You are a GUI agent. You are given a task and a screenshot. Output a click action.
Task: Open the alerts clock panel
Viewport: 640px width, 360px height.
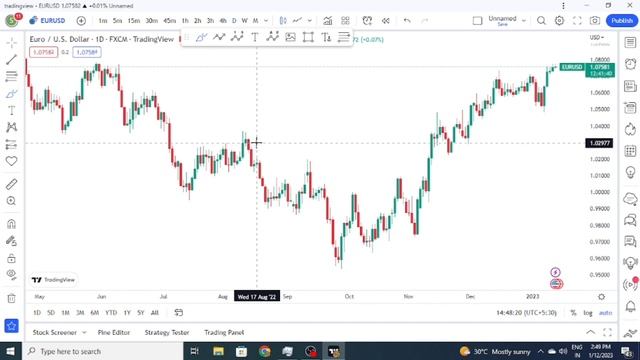[x=630, y=64]
